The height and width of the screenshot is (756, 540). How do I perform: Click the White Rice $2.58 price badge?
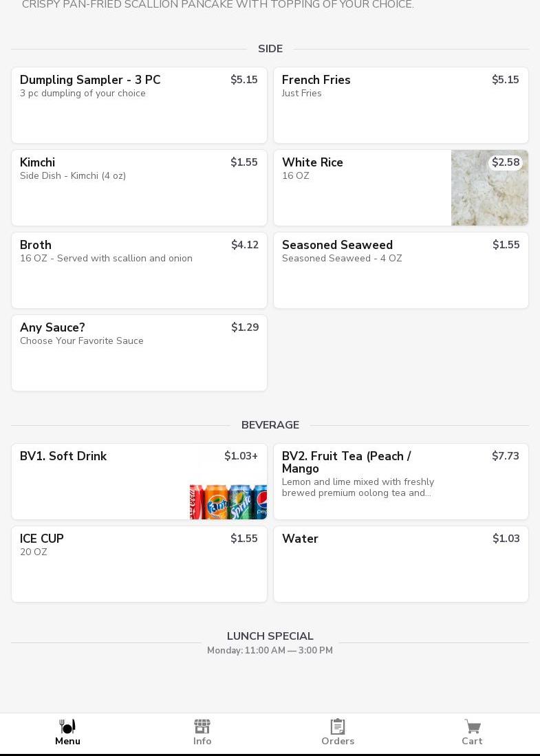[506, 162]
